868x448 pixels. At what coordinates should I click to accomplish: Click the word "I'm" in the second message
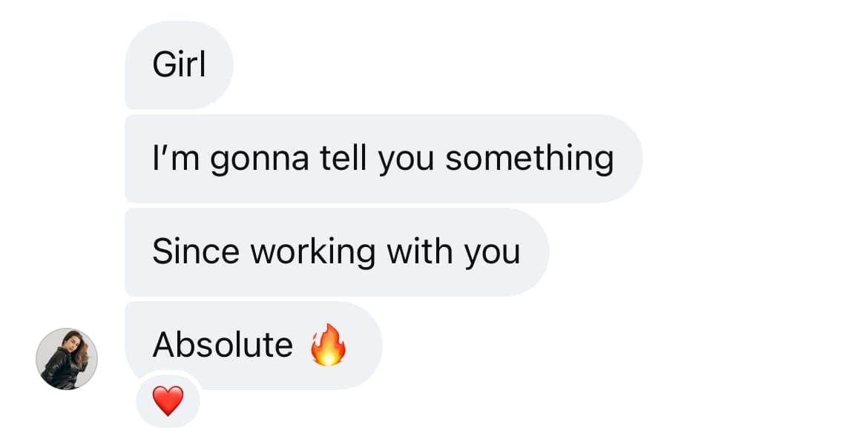171,158
